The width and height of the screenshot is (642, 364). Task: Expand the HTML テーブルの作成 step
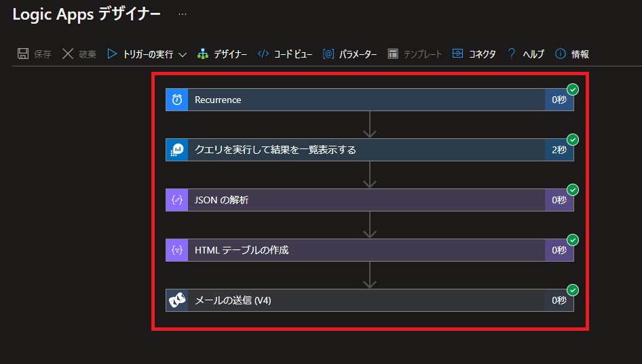(x=369, y=250)
